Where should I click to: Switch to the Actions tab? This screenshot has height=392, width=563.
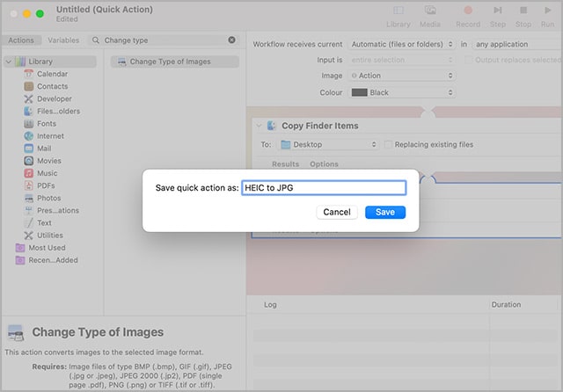(x=21, y=40)
